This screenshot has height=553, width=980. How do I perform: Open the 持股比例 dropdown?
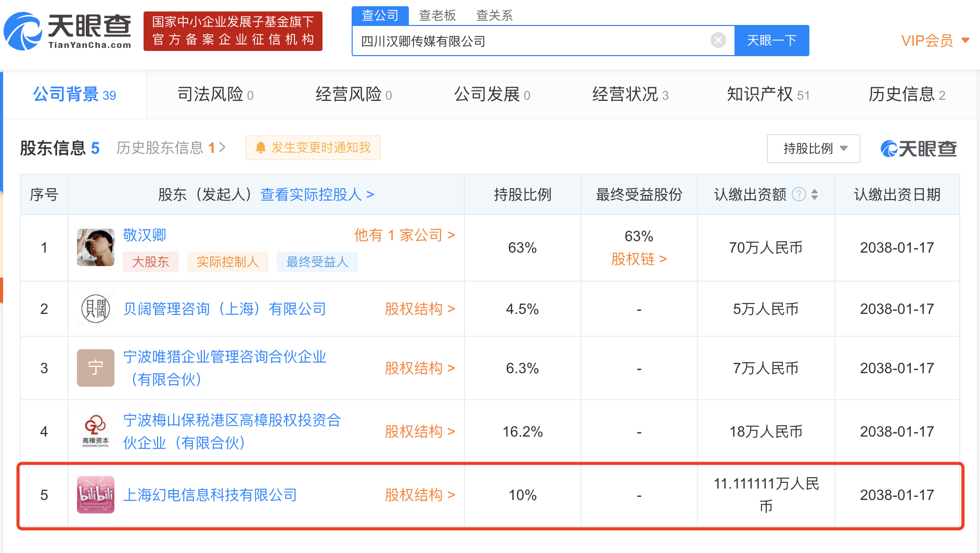click(813, 149)
